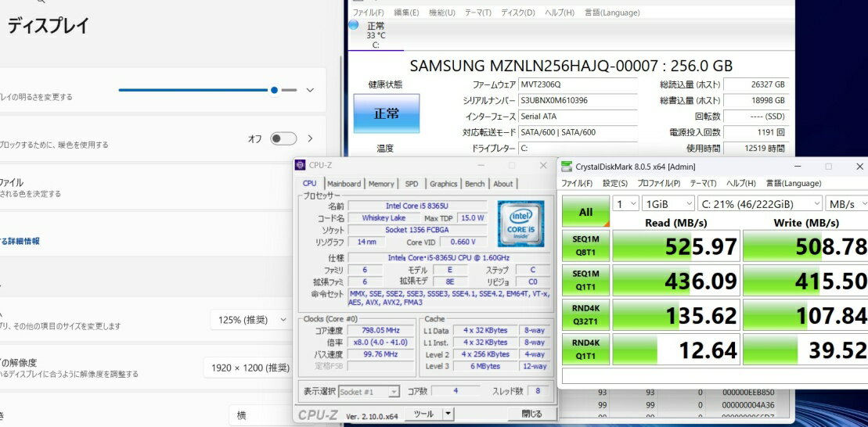The width and height of the screenshot is (868, 427).
Task: Open the 125% display scale dropdown
Action: 249,320
